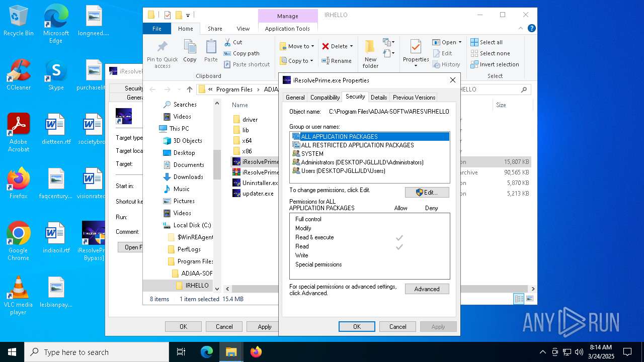Open Quick Access Toolbar customize dropdown
The height and width of the screenshot is (362, 644).
[188, 15]
